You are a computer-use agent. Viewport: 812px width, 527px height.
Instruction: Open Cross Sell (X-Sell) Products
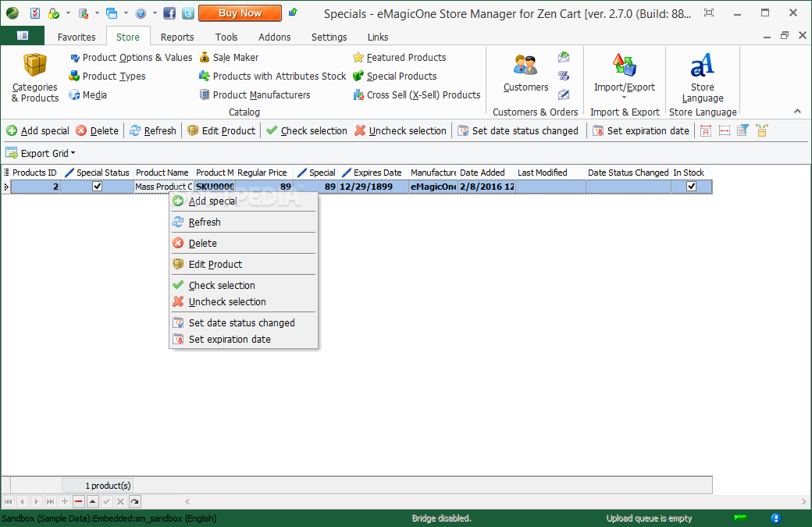tap(417, 94)
